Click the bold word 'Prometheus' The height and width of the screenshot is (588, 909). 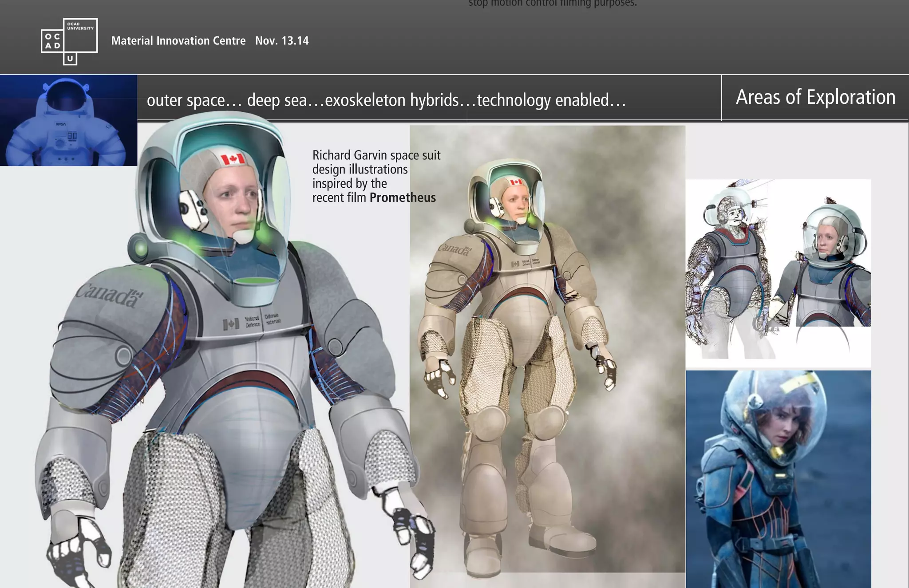[x=403, y=197]
